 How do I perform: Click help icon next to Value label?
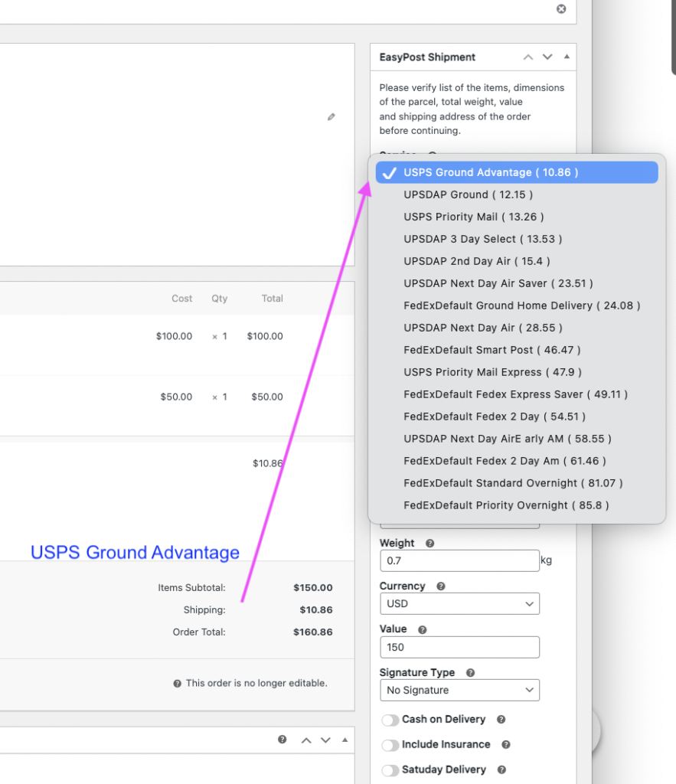point(422,629)
